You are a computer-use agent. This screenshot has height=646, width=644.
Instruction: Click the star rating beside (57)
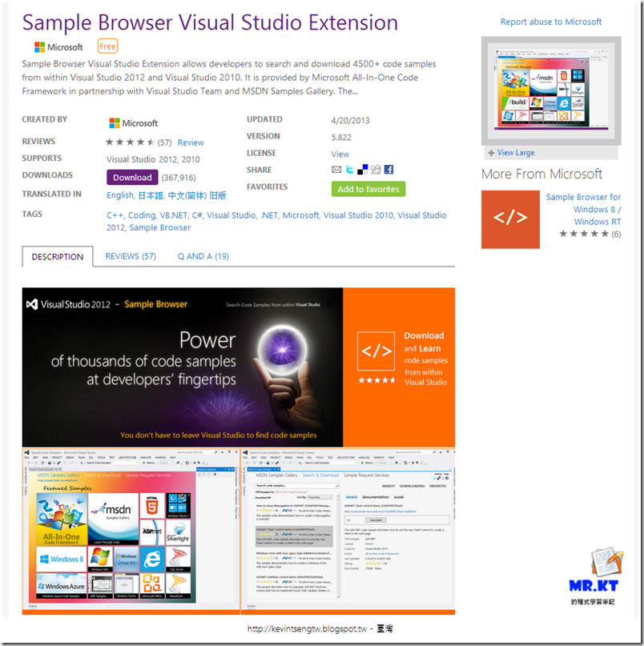click(x=130, y=142)
